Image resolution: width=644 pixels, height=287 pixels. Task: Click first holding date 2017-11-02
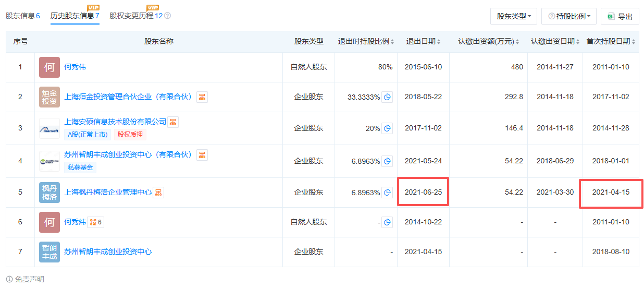[611, 97]
